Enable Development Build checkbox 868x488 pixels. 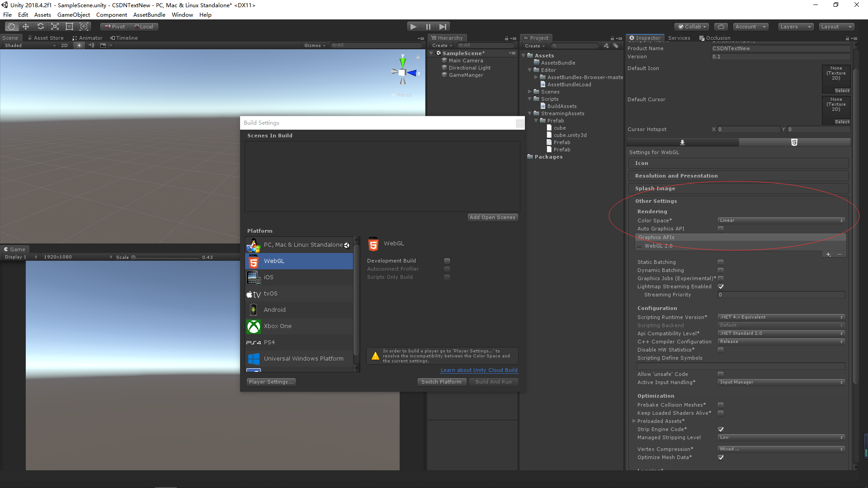[x=447, y=261]
